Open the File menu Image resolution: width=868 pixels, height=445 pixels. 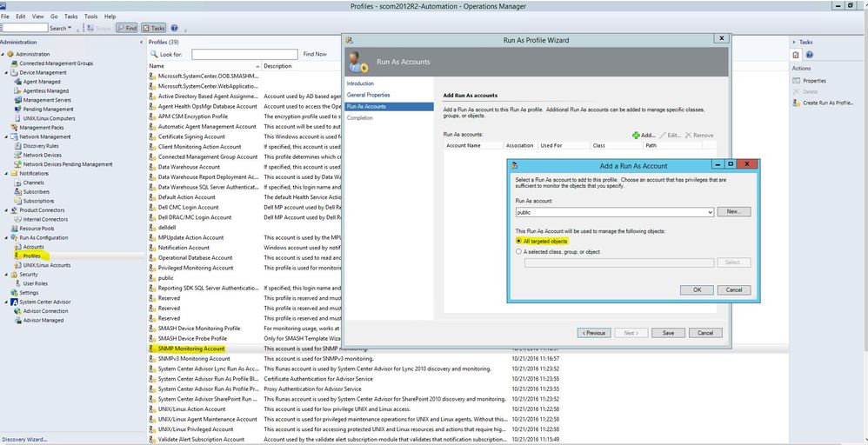click(5, 17)
